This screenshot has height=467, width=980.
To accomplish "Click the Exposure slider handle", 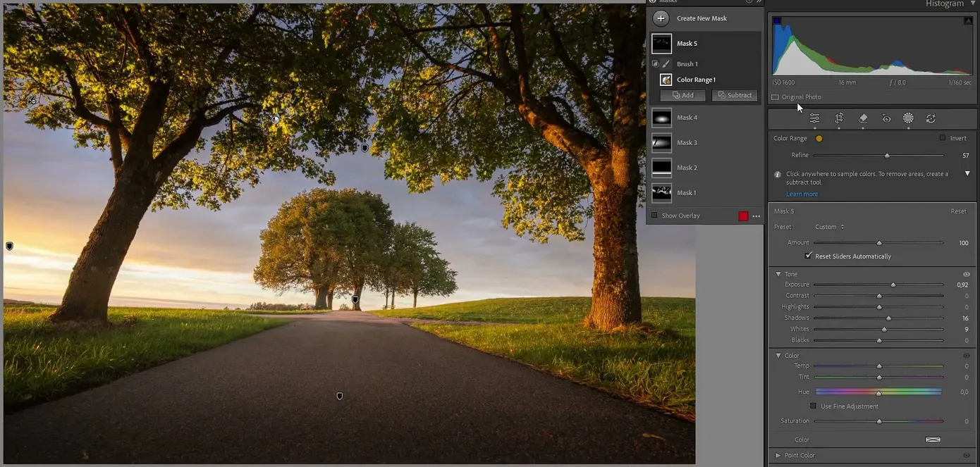I will tap(893, 285).
